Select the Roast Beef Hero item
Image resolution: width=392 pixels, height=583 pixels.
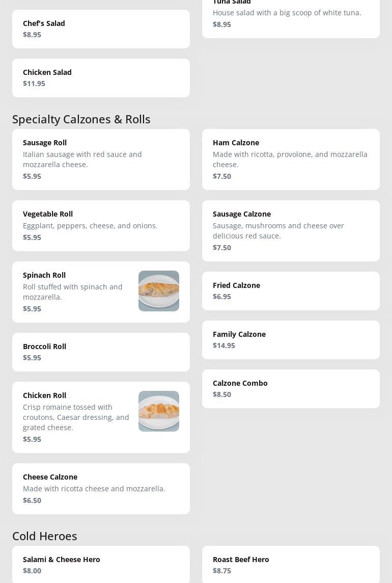(291, 565)
